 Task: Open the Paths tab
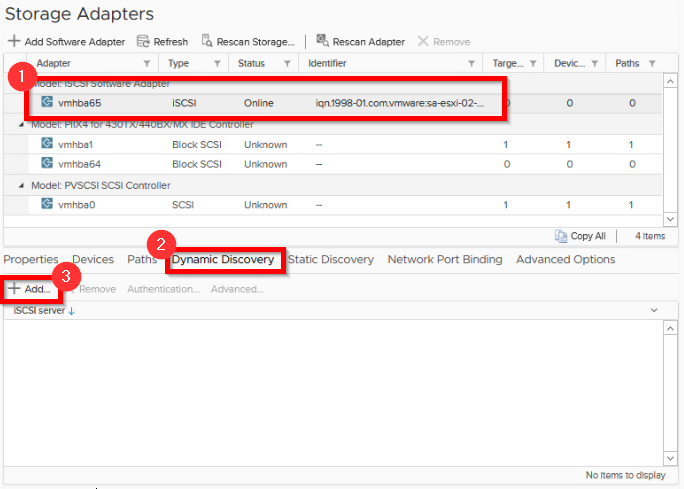pyautogui.click(x=142, y=260)
